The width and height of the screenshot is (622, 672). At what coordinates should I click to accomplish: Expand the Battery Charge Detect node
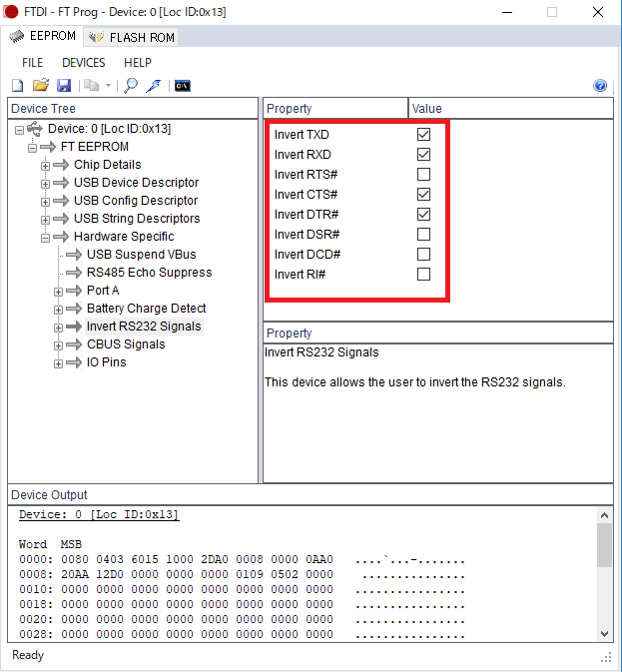[x=58, y=310]
